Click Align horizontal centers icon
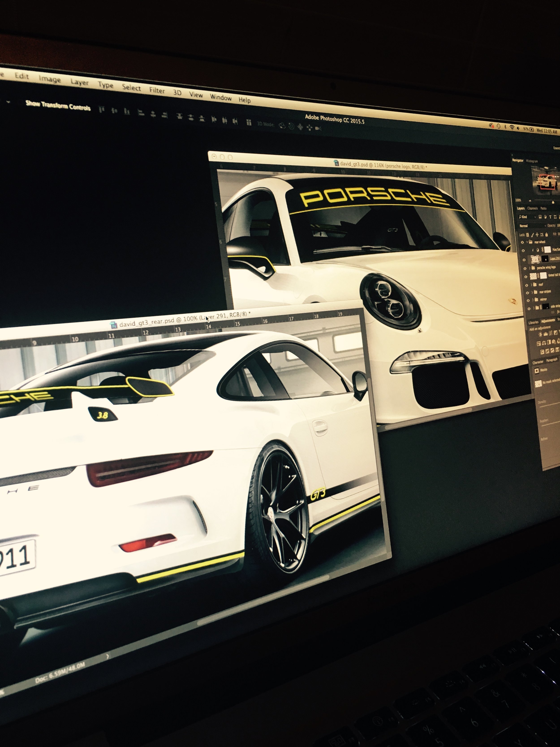This screenshot has width=560, height=747. coord(153,114)
